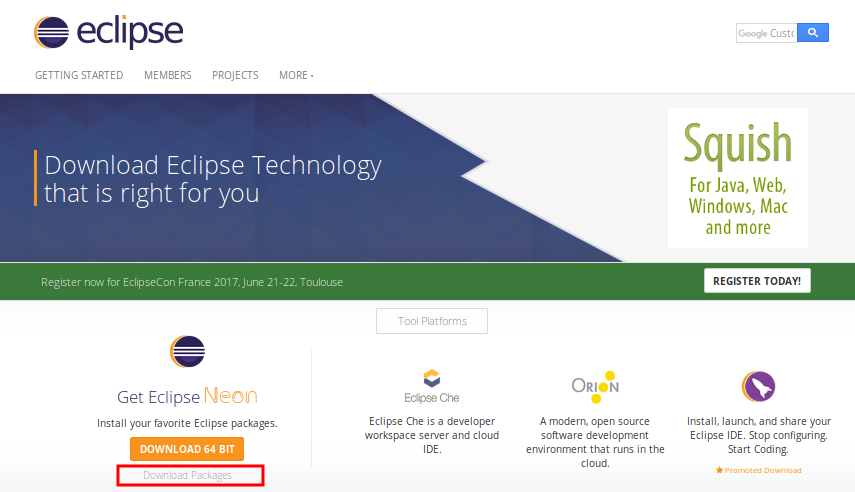Expand the More dropdown menu
Screen dimensions: 855x492
(296, 75)
